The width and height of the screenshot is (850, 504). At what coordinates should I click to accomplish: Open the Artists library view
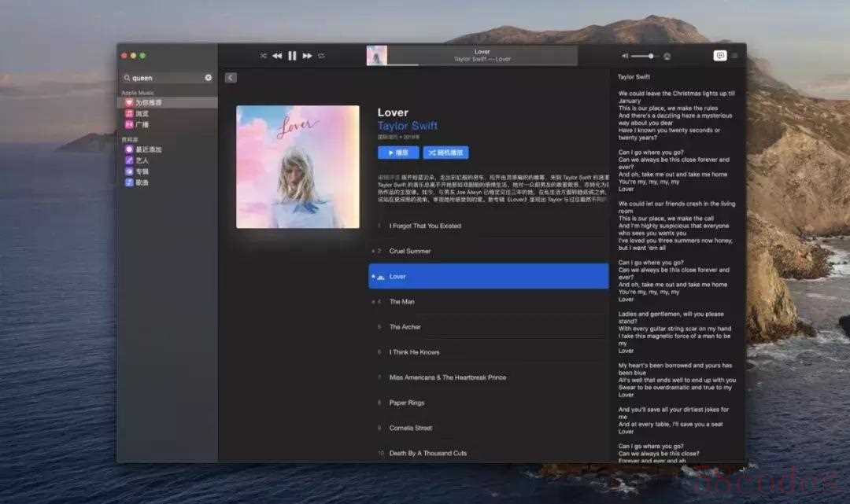[x=142, y=160]
